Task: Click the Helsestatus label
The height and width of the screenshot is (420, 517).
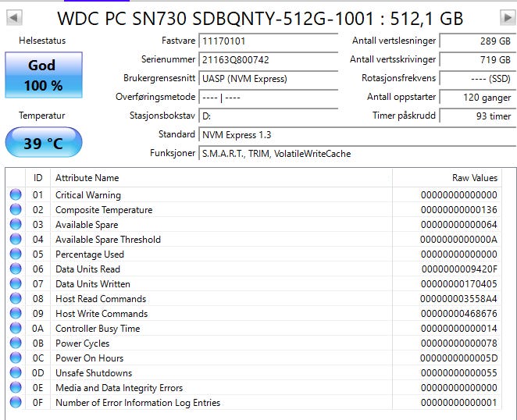Action: tap(42, 41)
